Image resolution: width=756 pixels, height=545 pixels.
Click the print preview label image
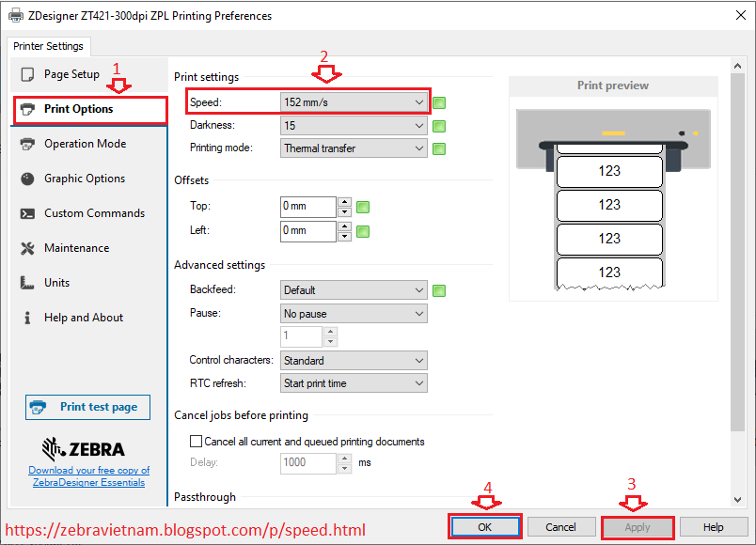coord(613,200)
